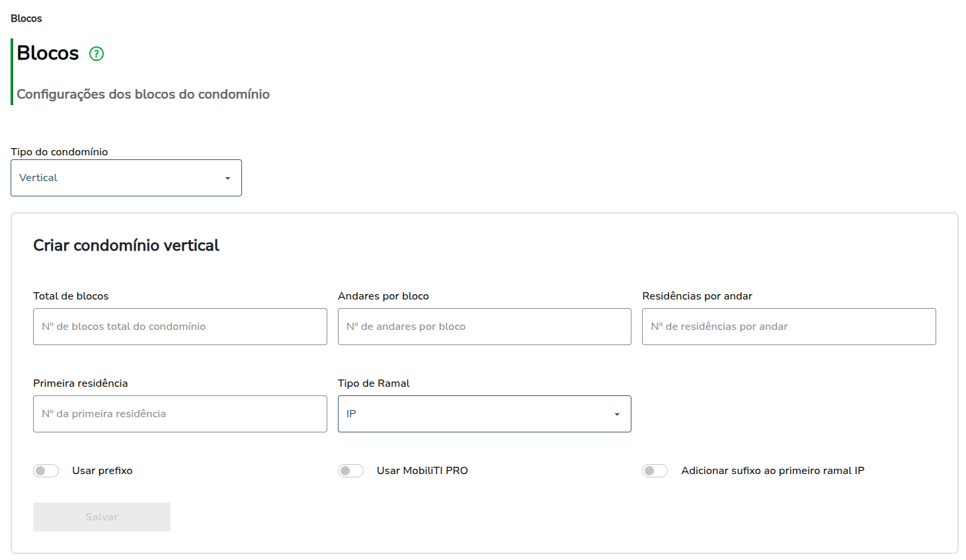Image resolution: width=966 pixels, height=560 pixels.
Task: Select the Residências por andar input
Action: coord(789,327)
